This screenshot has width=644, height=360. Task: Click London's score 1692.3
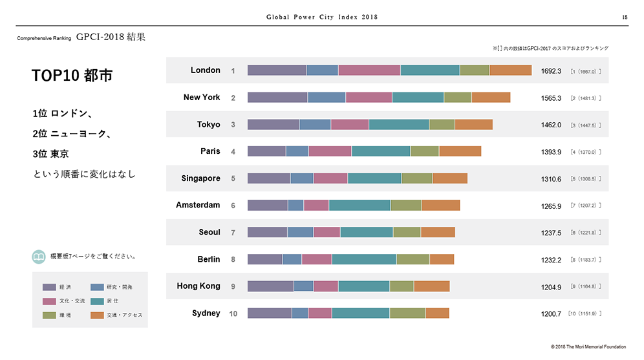[551, 70]
